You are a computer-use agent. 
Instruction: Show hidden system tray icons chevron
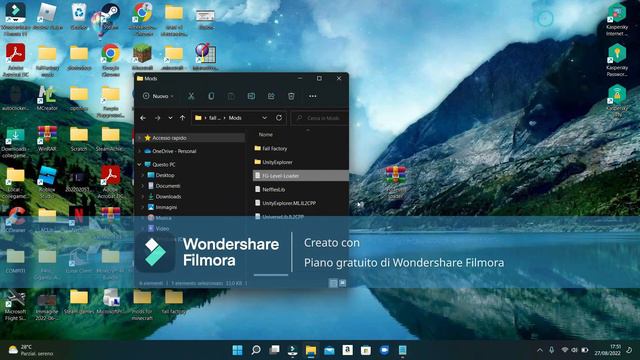540,350
